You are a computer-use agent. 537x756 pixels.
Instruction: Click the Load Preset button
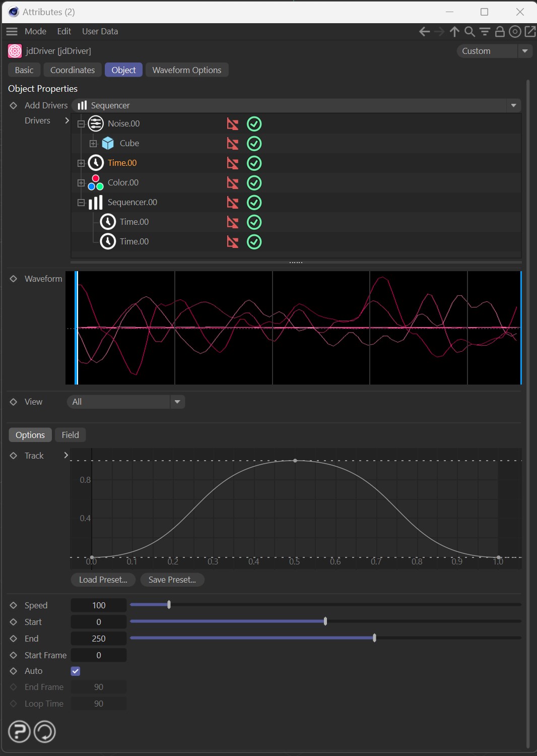(x=103, y=580)
